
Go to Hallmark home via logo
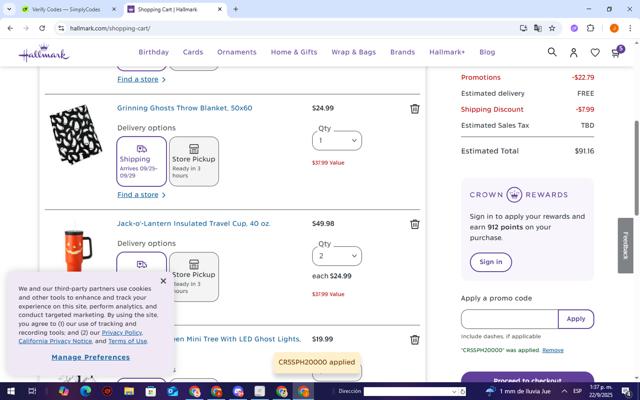click(x=44, y=53)
